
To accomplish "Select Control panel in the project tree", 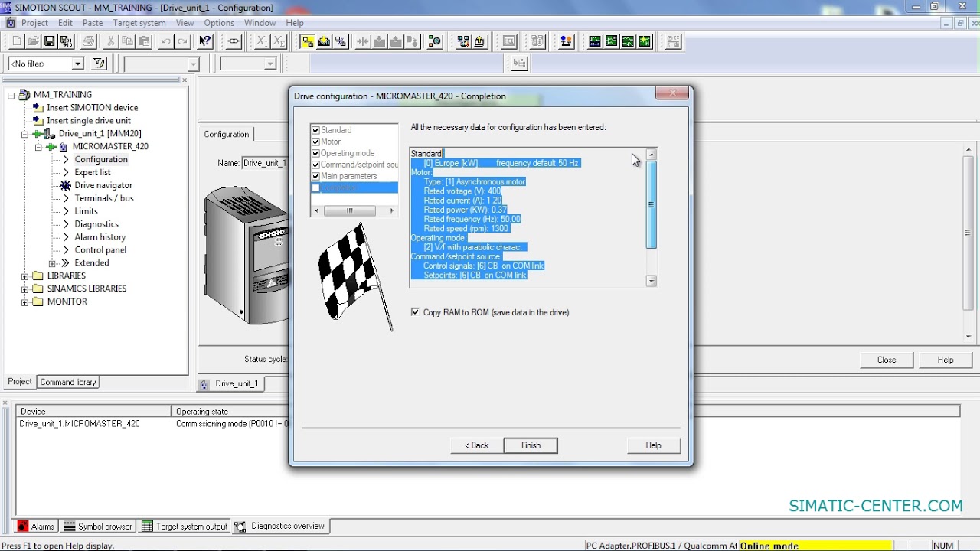I will click(100, 250).
